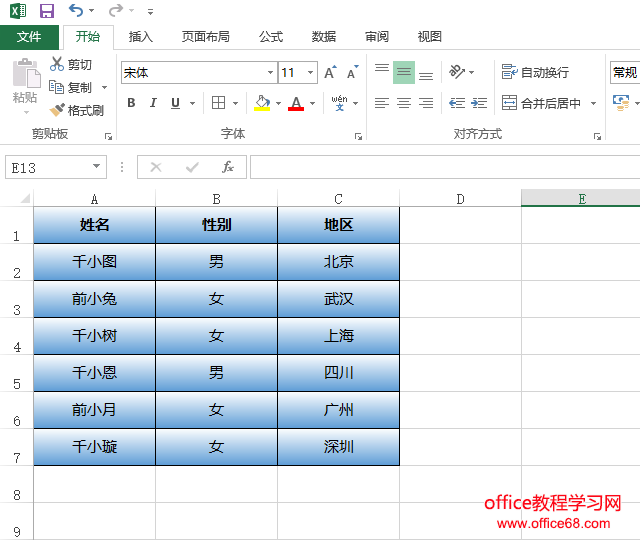Image resolution: width=640 pixels, height=540 pixels.
Task: Open font settings dialog launcher
Action: [x=358, y=137]
